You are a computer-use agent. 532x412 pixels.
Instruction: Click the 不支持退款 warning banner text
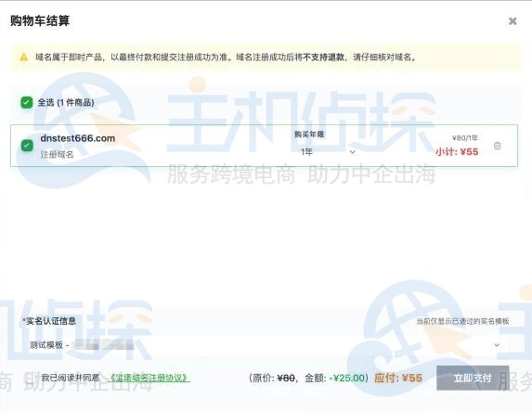pos(323,57)
